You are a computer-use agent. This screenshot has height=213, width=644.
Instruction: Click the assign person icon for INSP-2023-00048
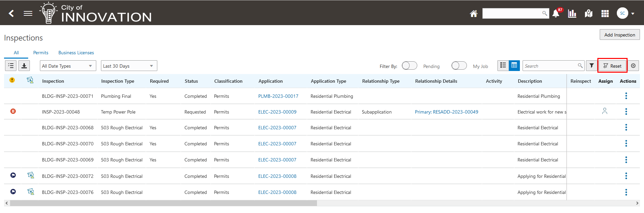[604, 111]
